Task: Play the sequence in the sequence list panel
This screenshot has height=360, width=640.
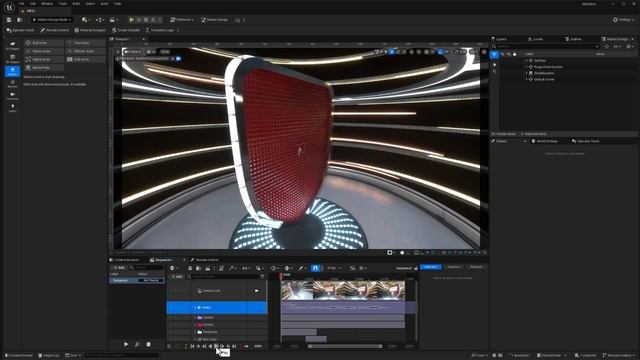Action: (x=126, y=344)
